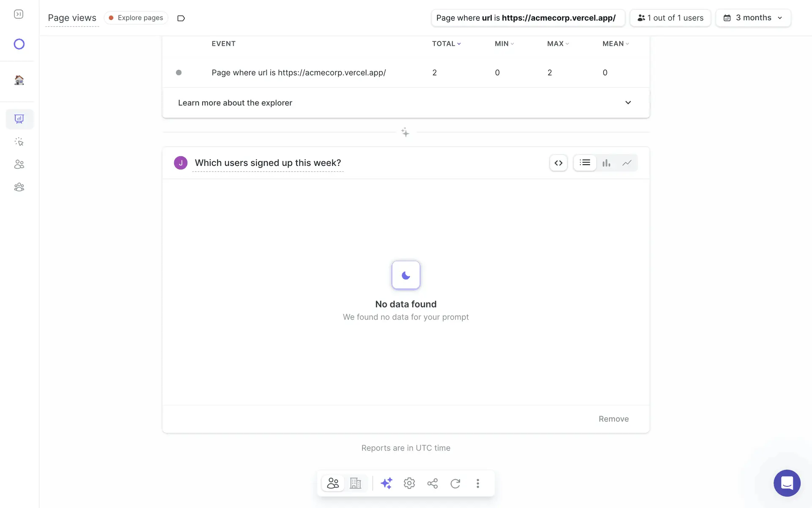Viewport: 812px width, 508px height.
Task: Open the three-dot more options menu
Action: pos(478,483)
